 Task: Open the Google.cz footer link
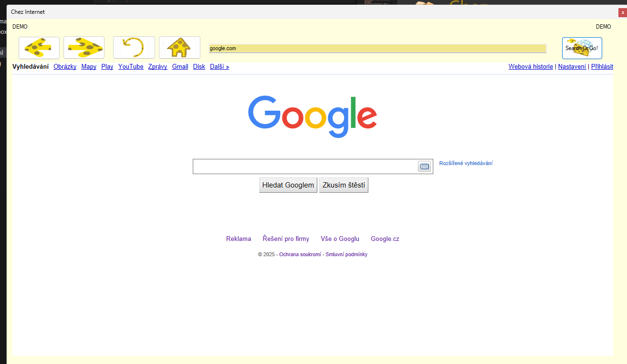click(385, 239)
